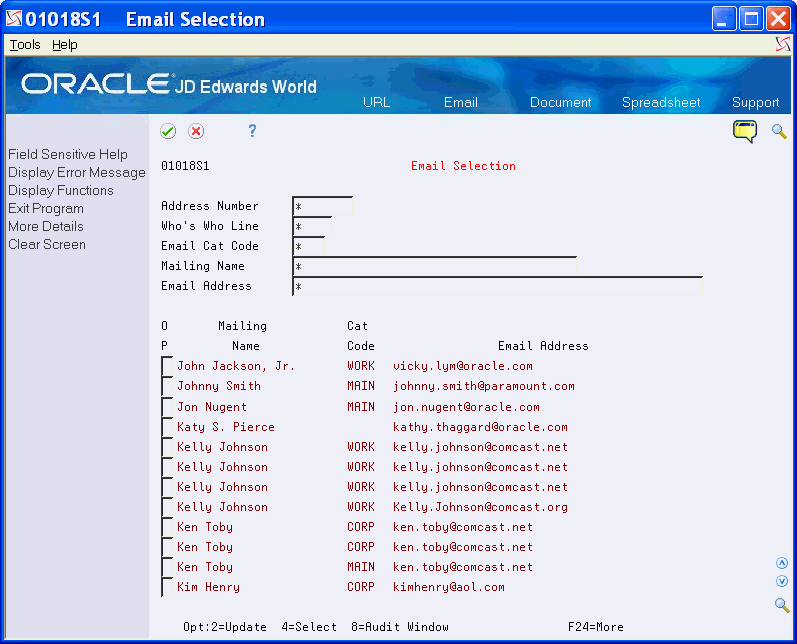Click option field for Katy S. Pierce
The width and height of the screenshot is (797, 644).
tap(167, 426)
